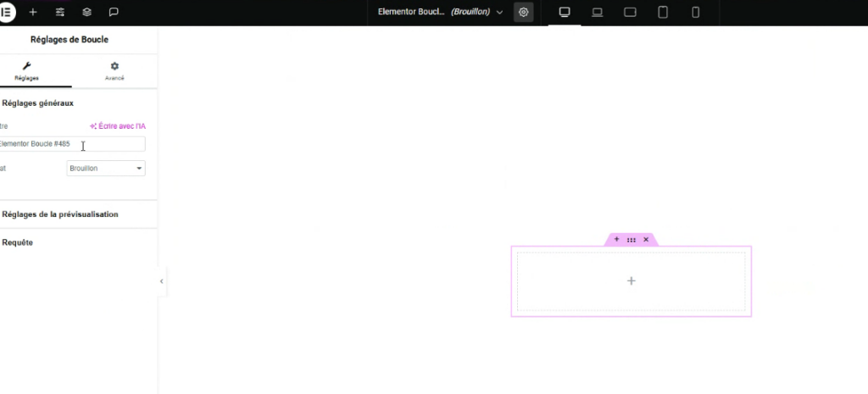
Task: Delete container using the X handle
Action: coord(646,240)
